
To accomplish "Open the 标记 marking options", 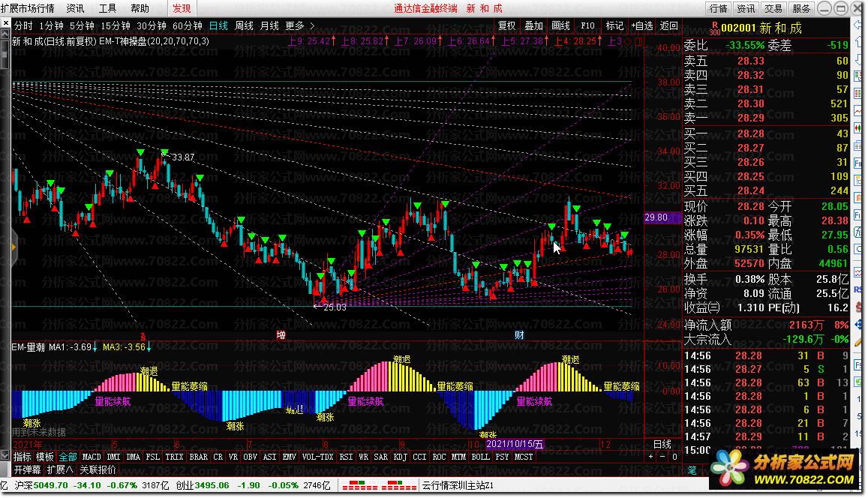I will pyautogui.click(x=614, y=25).
